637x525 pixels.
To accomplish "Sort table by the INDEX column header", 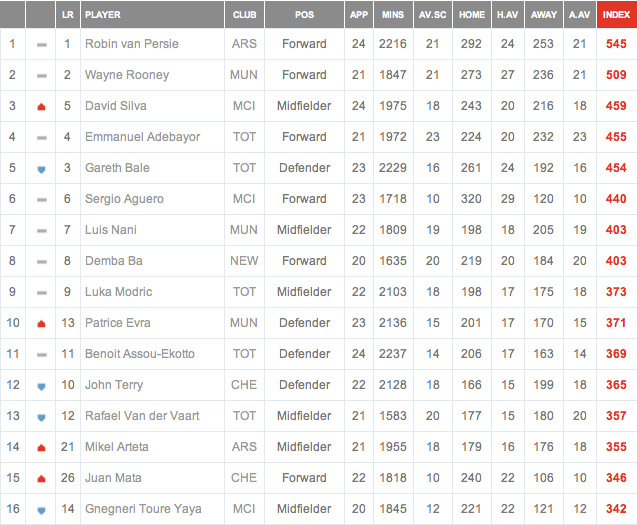I will 617,15.
